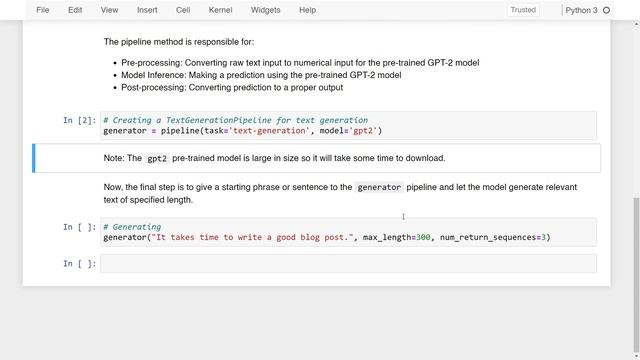Click the 'Pre-processing' bullet item text
This screenshot has width=640, height=360.
pos(300,63)
